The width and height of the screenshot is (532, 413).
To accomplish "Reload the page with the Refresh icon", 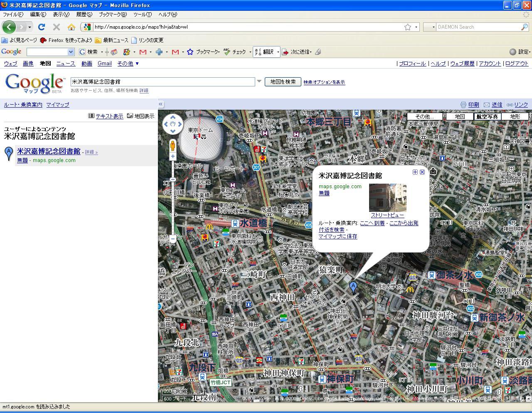I will point(42,27).
